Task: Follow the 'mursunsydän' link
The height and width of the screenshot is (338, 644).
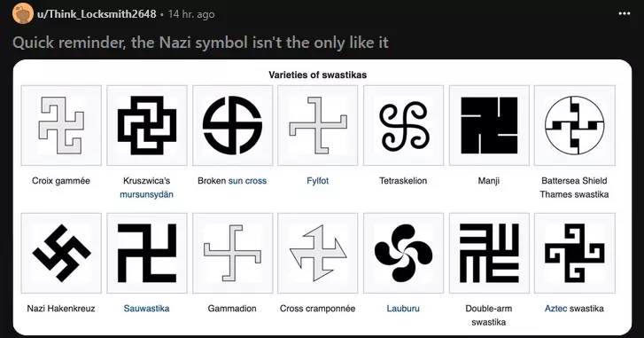Action: 147,194
